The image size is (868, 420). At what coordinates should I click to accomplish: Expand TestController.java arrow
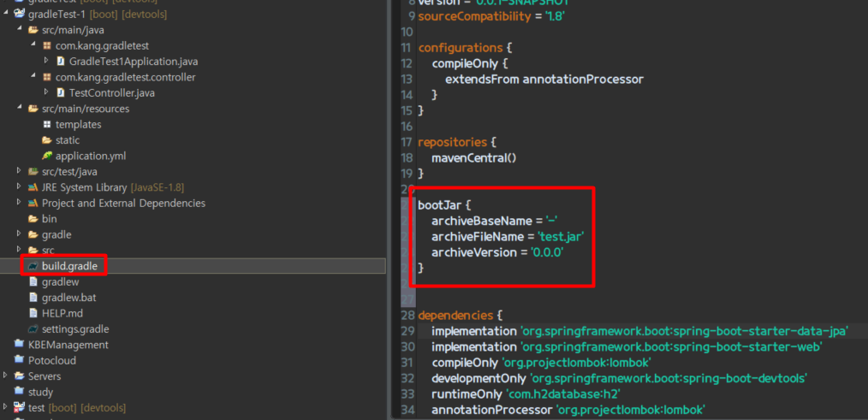pyautogui.click(x=46, y=92)
